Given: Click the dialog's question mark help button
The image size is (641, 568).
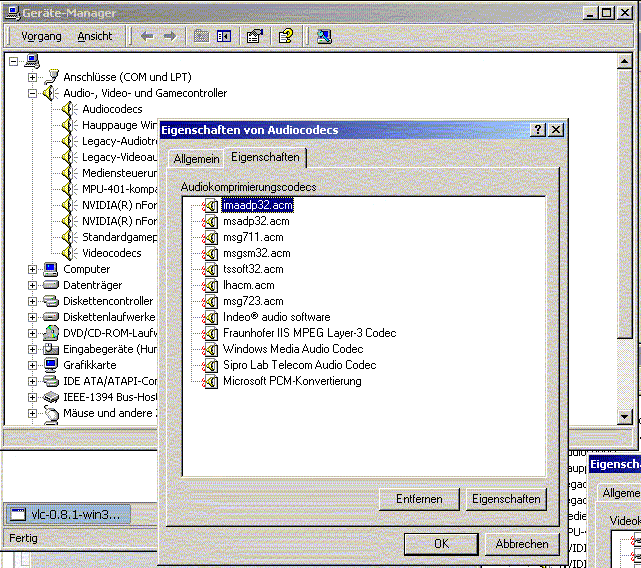Looking at the screenshot, I should tap(538, 130).
